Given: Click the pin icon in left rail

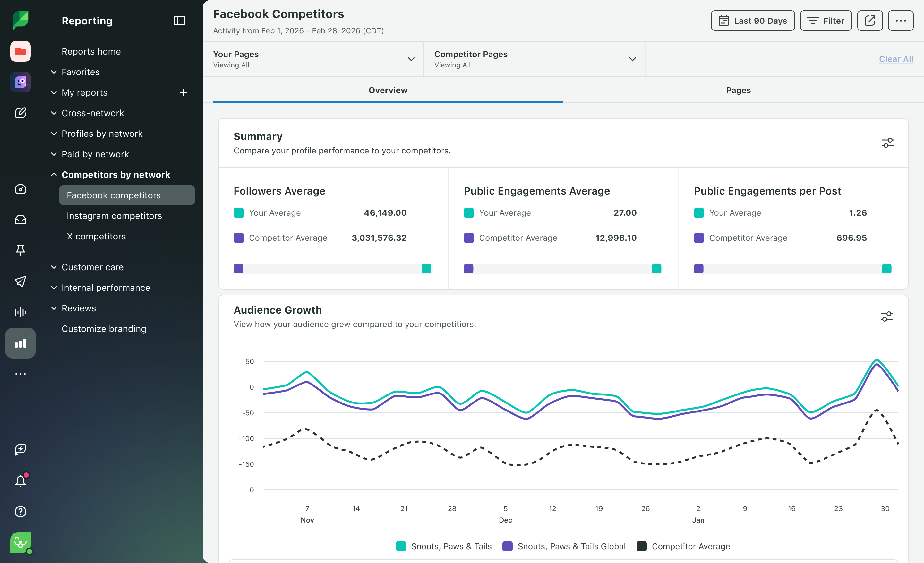Looking at the screenshot, I should (20, 251).
